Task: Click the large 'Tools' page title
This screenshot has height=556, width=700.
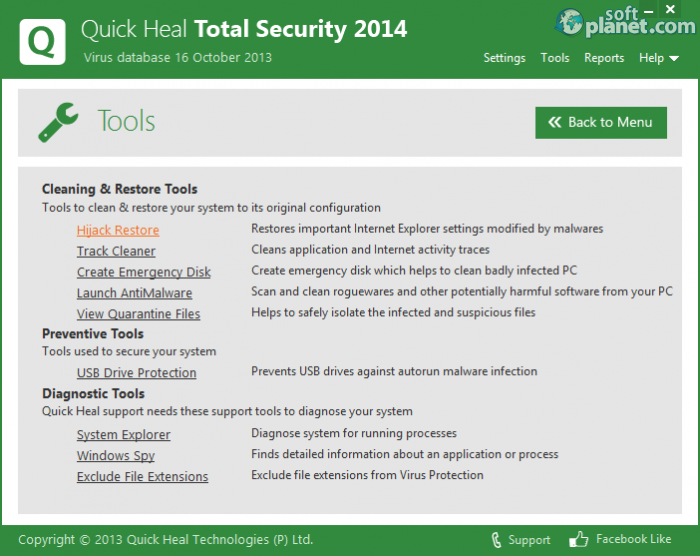Action: click(x=126, y=121)
